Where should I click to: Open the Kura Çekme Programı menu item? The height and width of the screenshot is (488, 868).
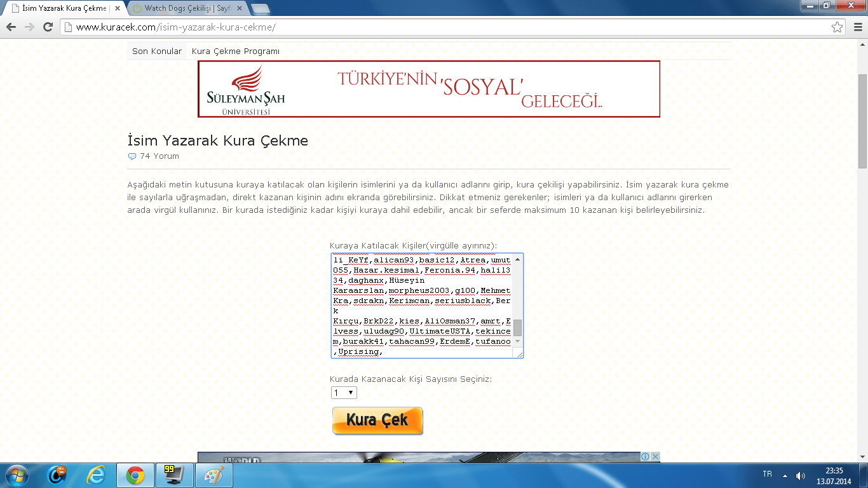(236, 51)
